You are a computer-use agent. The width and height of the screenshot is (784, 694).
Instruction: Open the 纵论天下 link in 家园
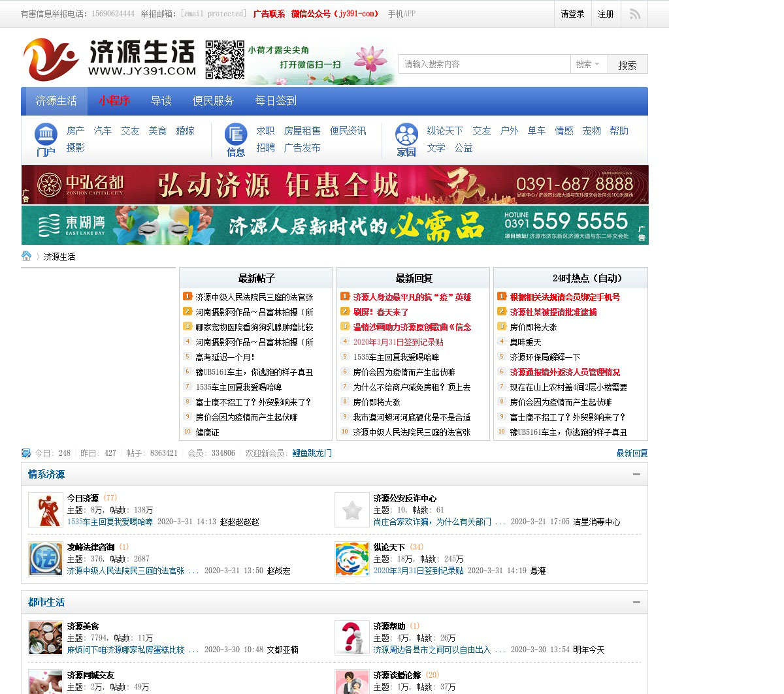tap(445, 131)
